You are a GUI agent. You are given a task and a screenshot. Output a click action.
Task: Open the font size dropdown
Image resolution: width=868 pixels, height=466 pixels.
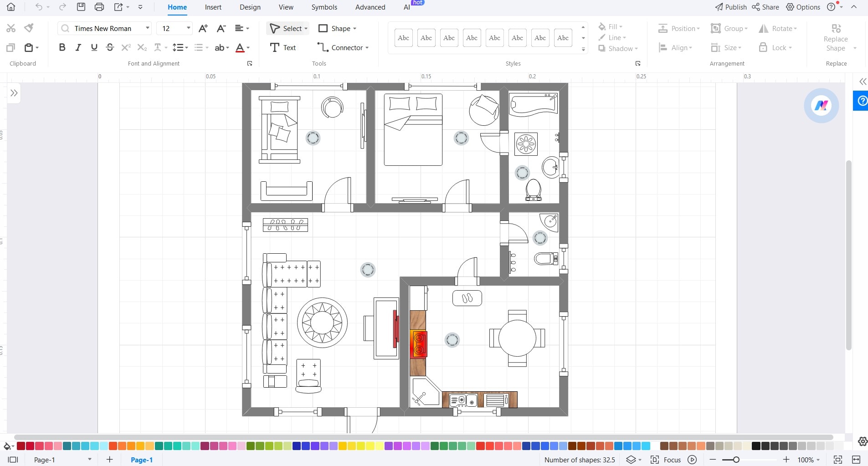coord(188,28)
